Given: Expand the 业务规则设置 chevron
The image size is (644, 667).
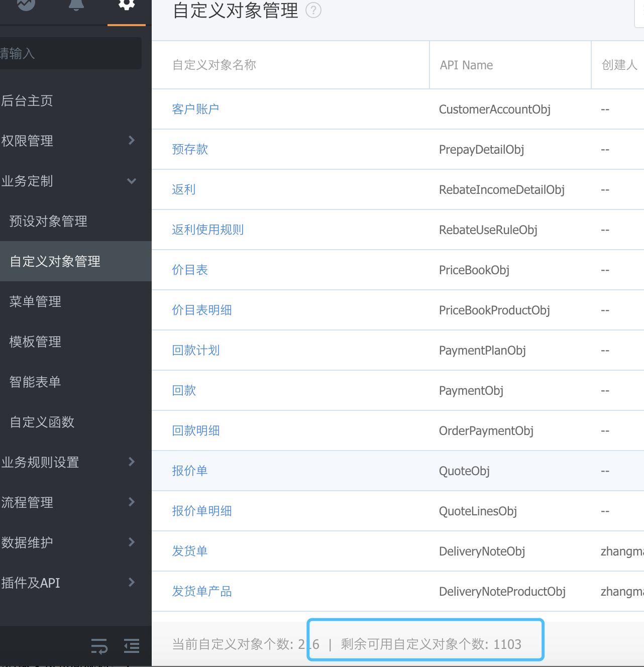Looking at the screenshot, I should coord(132,462).
